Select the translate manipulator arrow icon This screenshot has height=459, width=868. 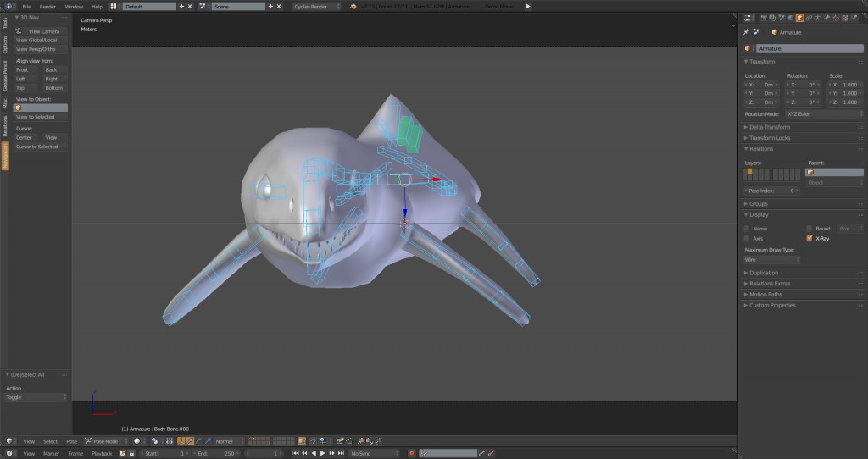click(x=190, y=440)
